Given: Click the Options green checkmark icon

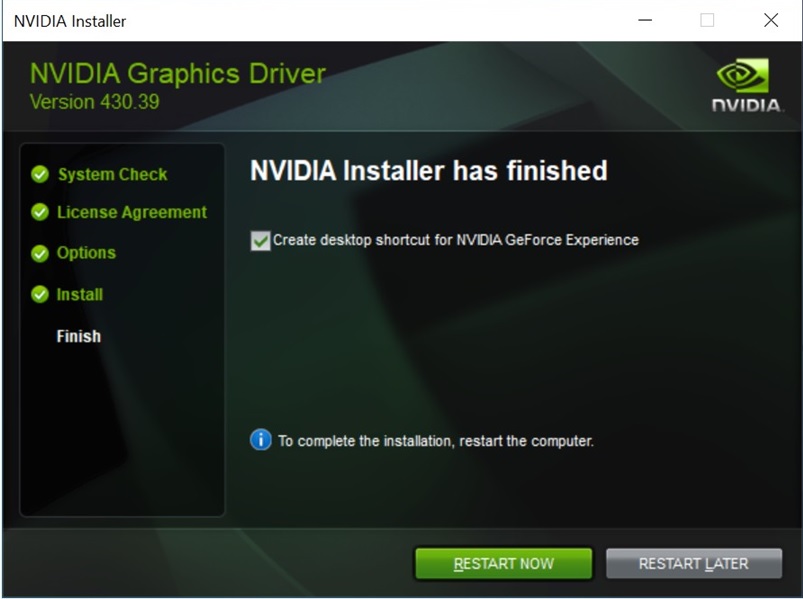Looking at the screenshot, I should (x=40, y=253).
